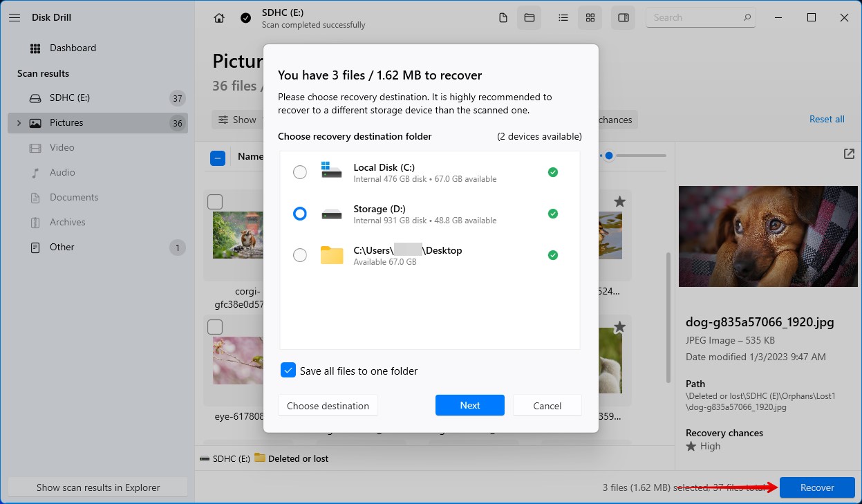
Task: Open the Show dropdown filter
Action: (x=238, y=119)
